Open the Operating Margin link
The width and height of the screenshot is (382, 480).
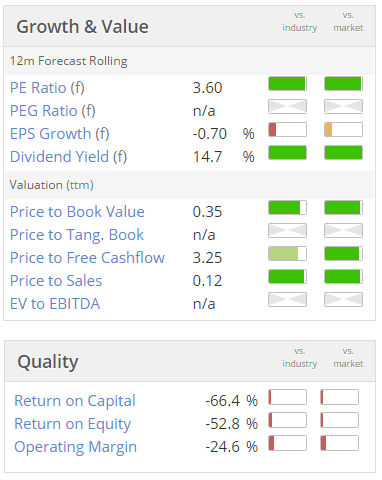click(x=75, y=447)
